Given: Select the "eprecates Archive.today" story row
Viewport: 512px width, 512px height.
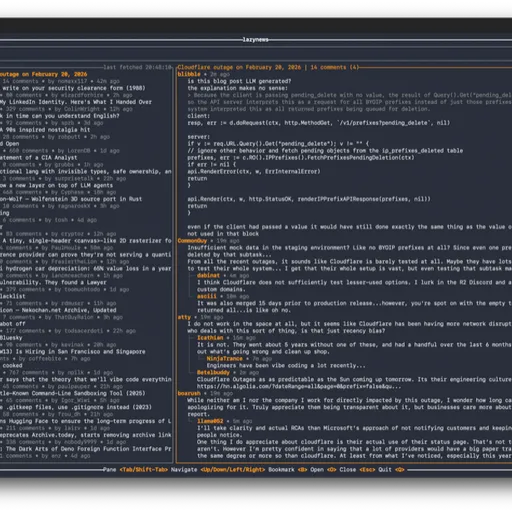Looking at the screenshot, I should (86, 435).
